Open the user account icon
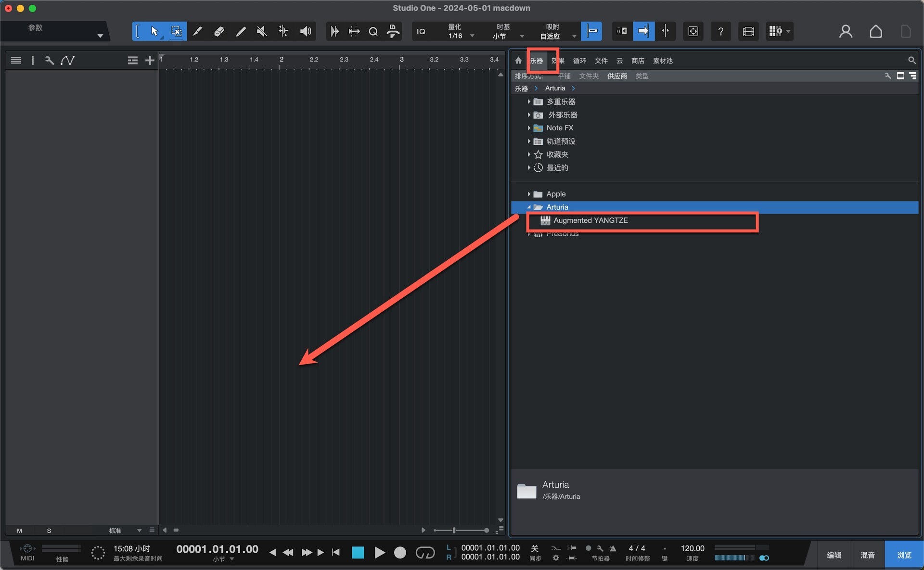This screenshot has width=924, height=570. click(x=846, y=31)
